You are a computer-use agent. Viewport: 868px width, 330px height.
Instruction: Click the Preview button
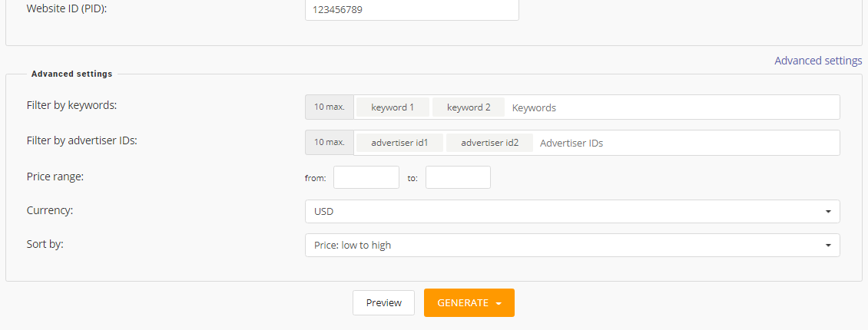point(383,303)
